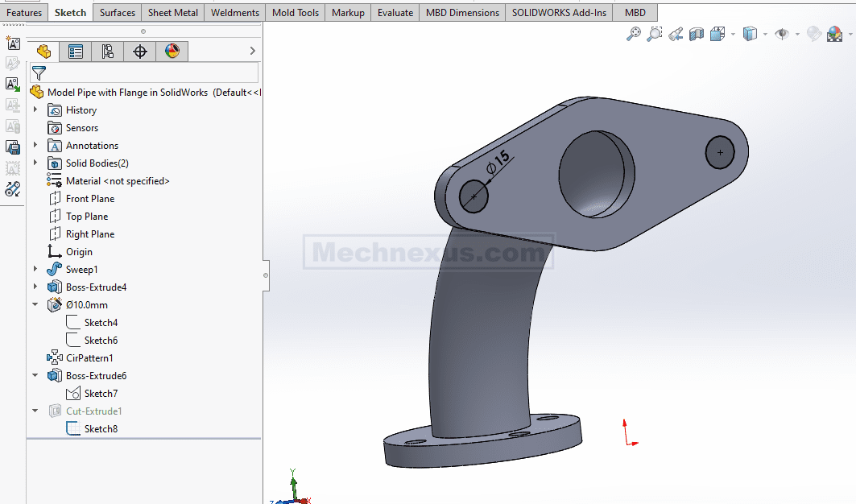This screenshot has width=856, height=504.
Task: Click the annotation icon with green arrow
Action: point(13,85)
